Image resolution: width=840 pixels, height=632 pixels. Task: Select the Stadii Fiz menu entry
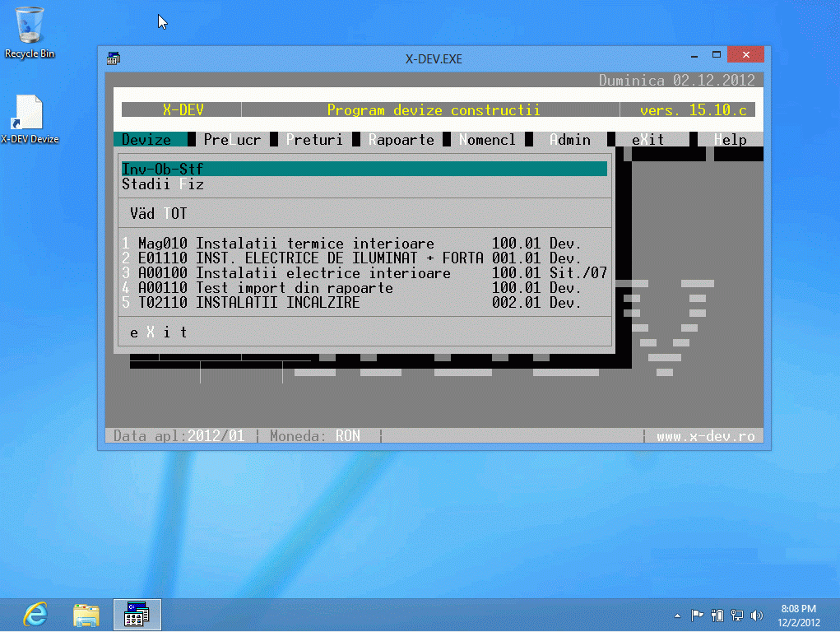point(163,184)
